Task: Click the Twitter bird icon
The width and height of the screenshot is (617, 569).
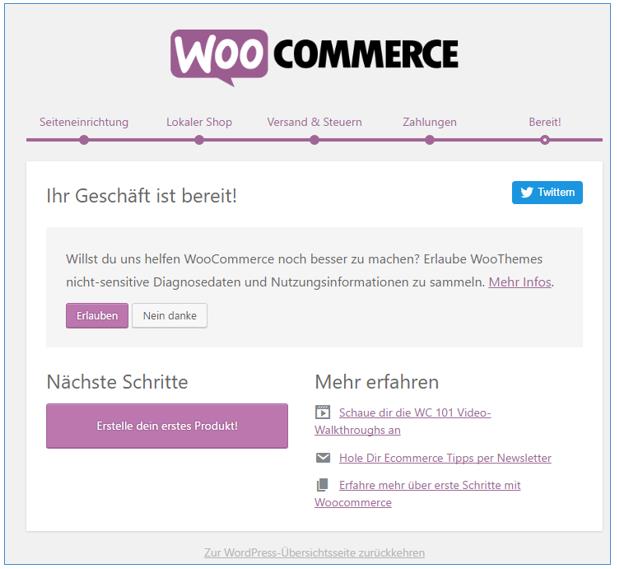Action: [x=526, y=192]
